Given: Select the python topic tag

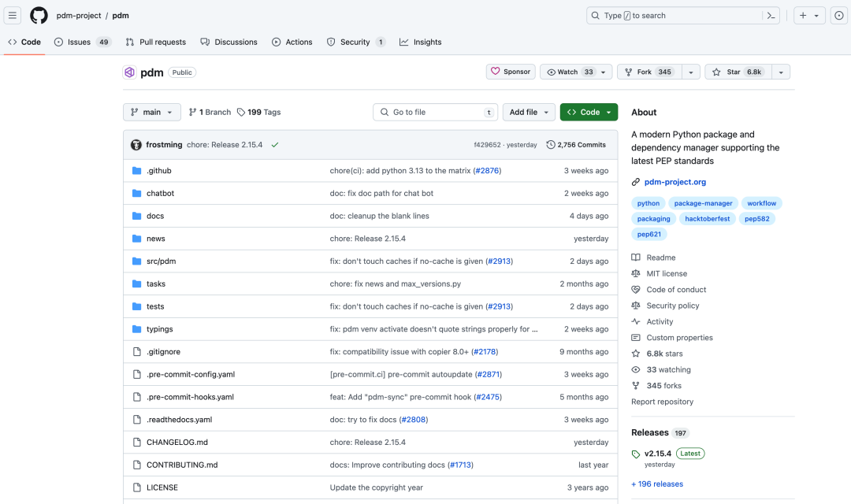Looking at the screenshot, I should [648, 203].
